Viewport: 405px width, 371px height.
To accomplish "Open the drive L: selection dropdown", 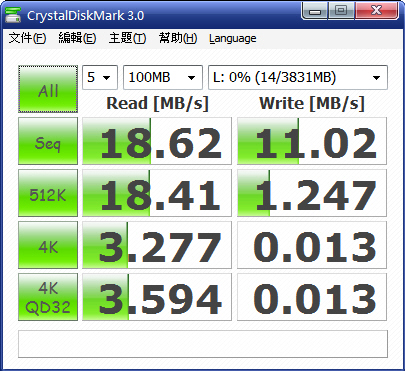I will [298, 78].
